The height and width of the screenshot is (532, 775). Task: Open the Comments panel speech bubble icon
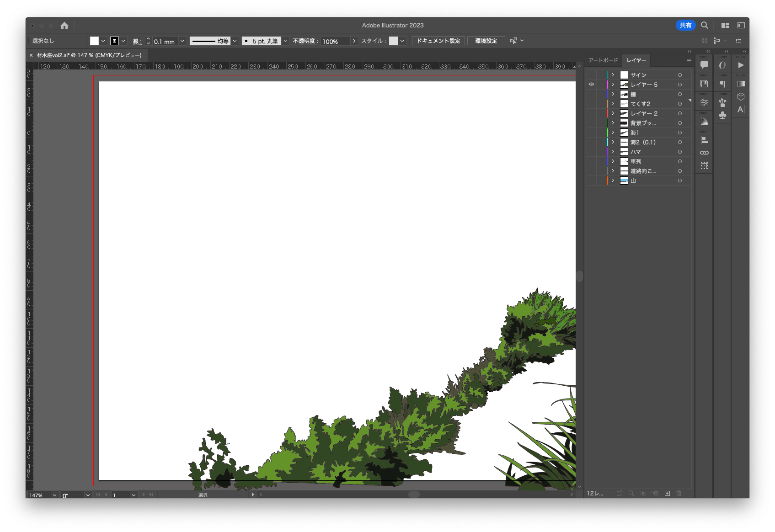[x=704, y=65]
